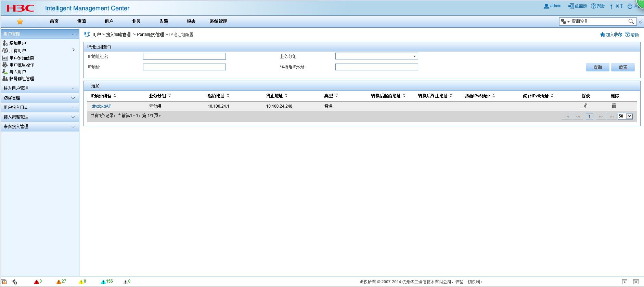Click Portal服务管理 in the breadcrumb
644x287 pixels.
pyautogui.click(x=151, y=35)
